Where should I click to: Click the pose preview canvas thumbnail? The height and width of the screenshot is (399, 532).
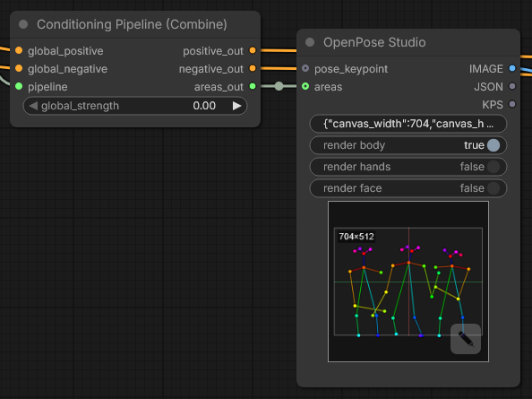pos(408,282)
